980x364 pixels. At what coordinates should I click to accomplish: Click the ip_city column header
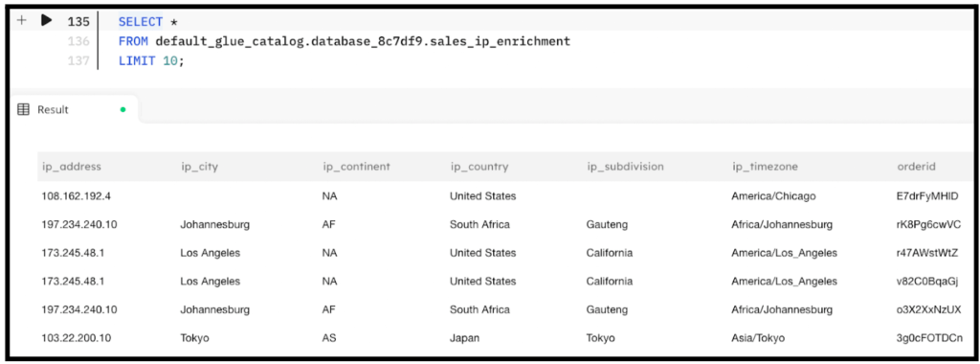coord(199,167)
